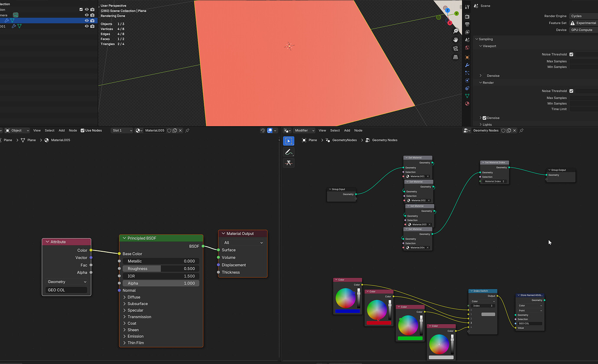Open the Attribute node Geometry type dropdown
The width and height of the screenshot is (598, 364).
[x=66, y=282]
